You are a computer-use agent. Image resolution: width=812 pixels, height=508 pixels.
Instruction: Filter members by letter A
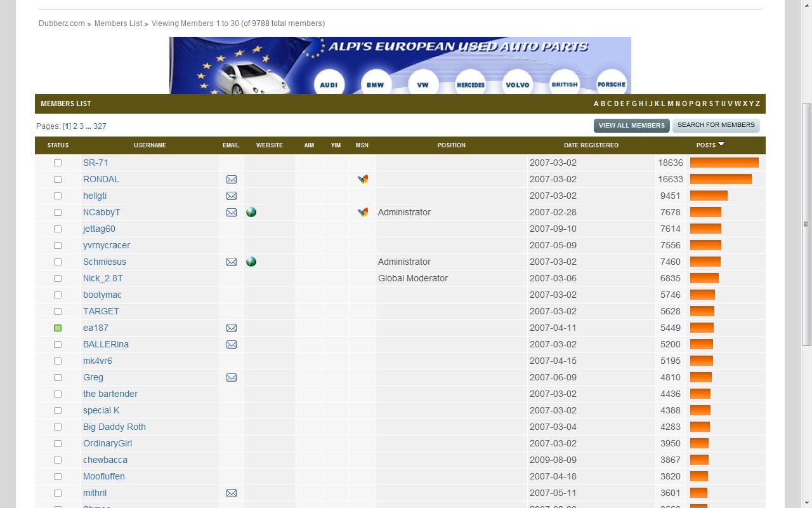[596, 104]
